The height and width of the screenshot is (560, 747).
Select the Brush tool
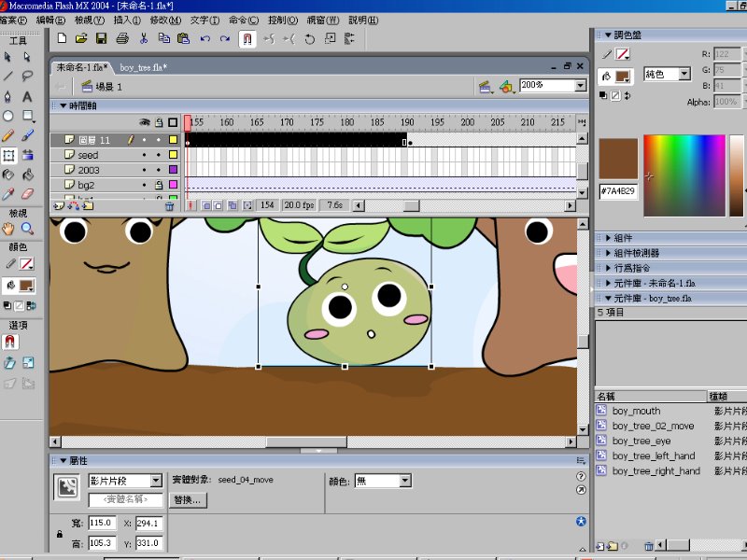[27, 135]
